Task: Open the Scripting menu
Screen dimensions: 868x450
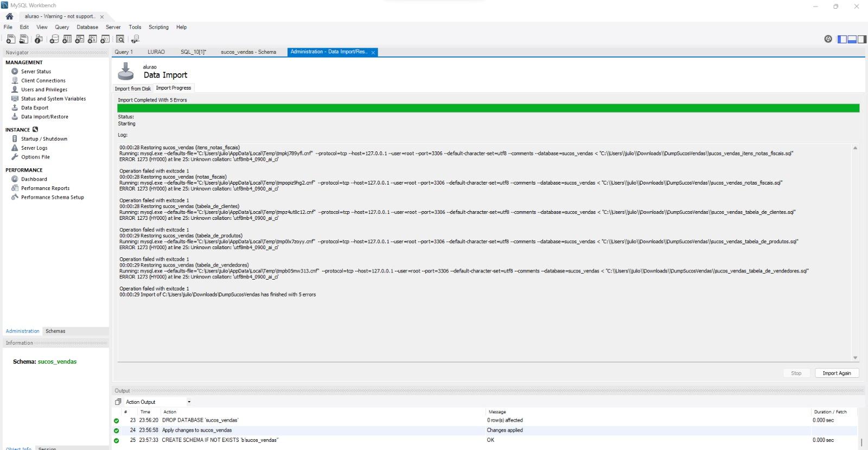Action: point(158,27)
